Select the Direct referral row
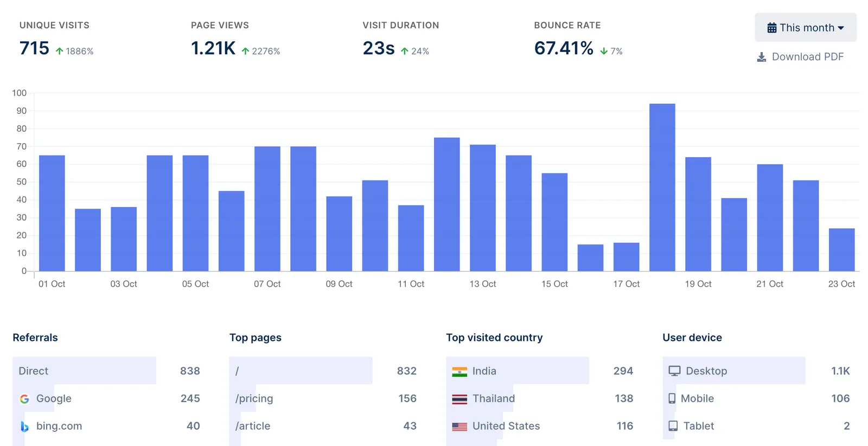The width and height of the screenshot is (868, 446). pyautogui.click(x=84, y=371)
